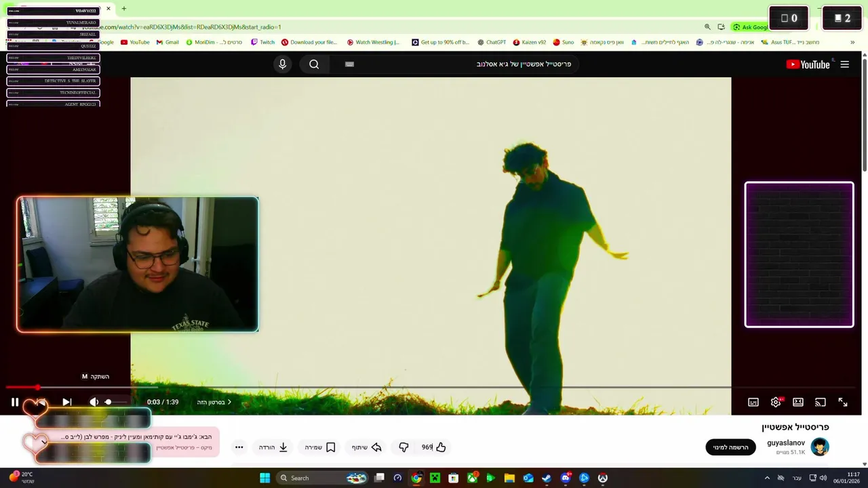Pause the YouTube video

tap(15, 402)
